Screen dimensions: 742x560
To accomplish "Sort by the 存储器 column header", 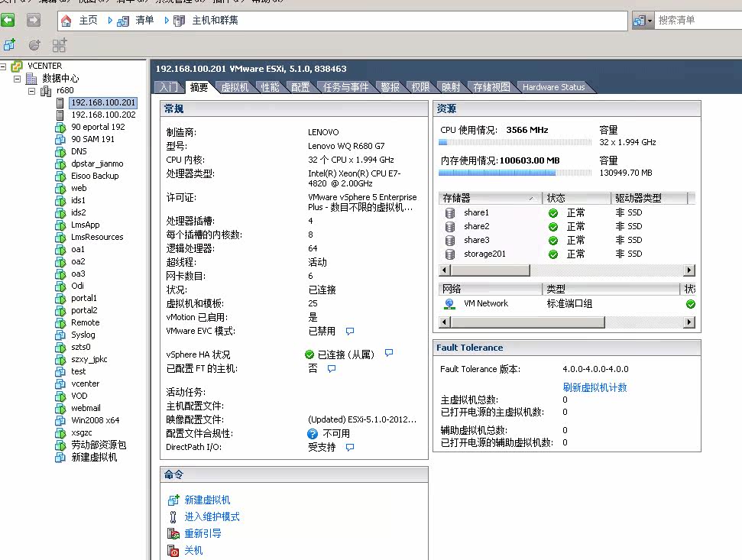I will coord(490,198).
